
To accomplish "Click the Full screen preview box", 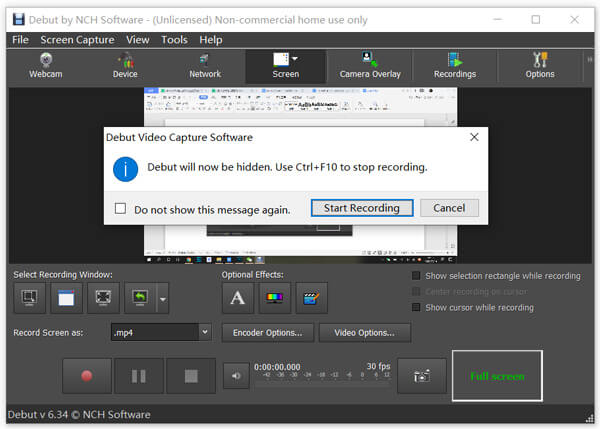I will [497, 376].
